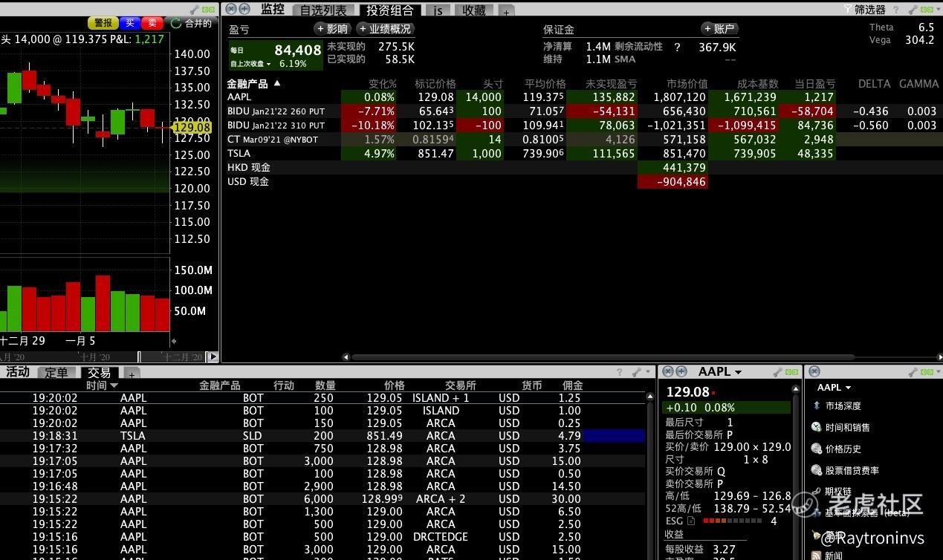Select TSLA SLD 200 trade row

click(323, 436)
